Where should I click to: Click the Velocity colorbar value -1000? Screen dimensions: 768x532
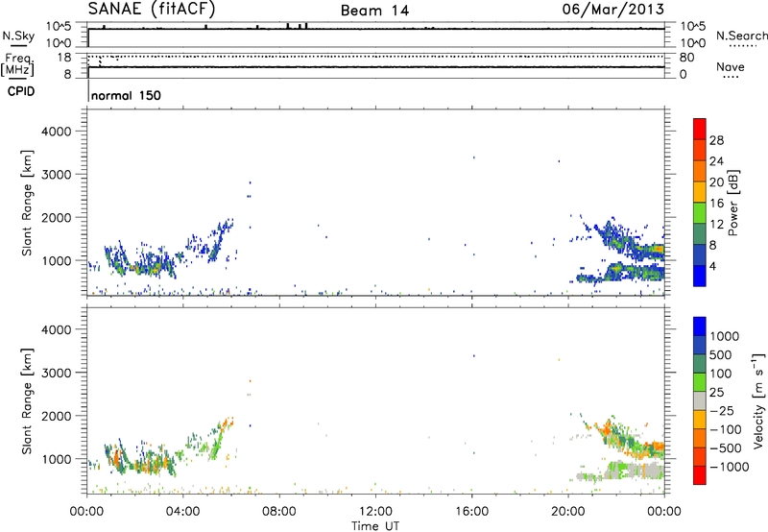[729, 467]
